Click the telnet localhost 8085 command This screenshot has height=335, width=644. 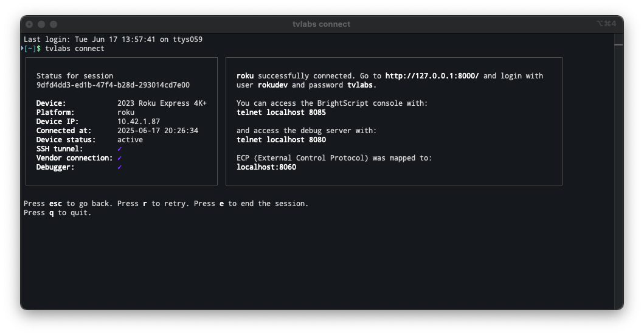point(281,112)
